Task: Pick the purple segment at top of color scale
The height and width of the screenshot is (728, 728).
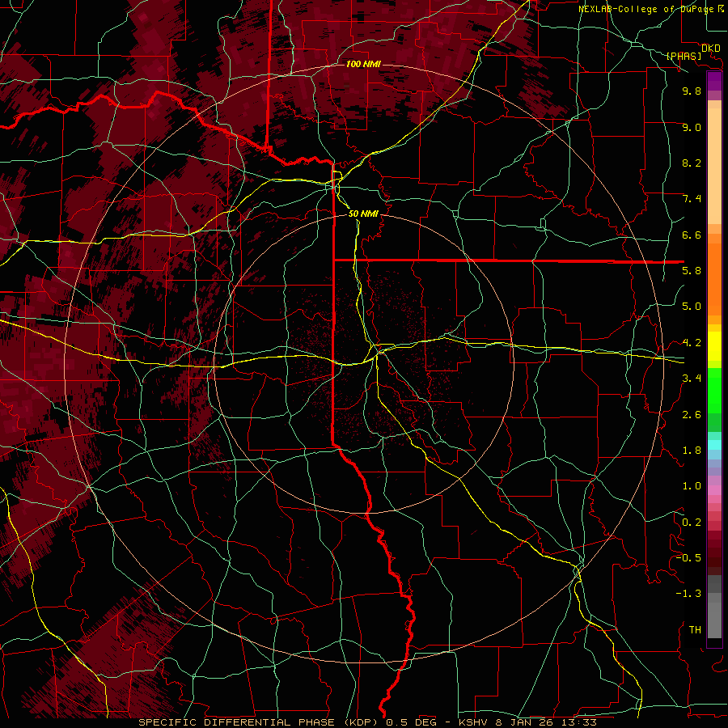Action: tap(714, 81)
